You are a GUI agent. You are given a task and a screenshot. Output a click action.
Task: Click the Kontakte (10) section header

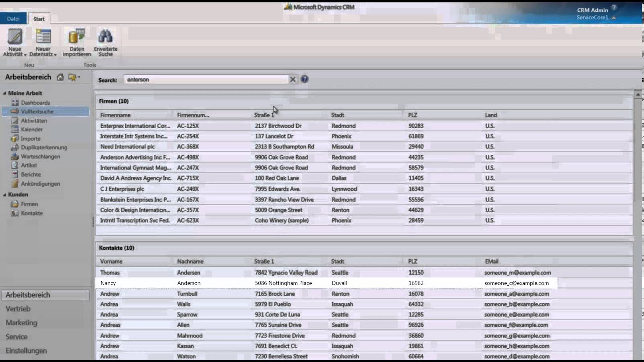coord(117,248)
